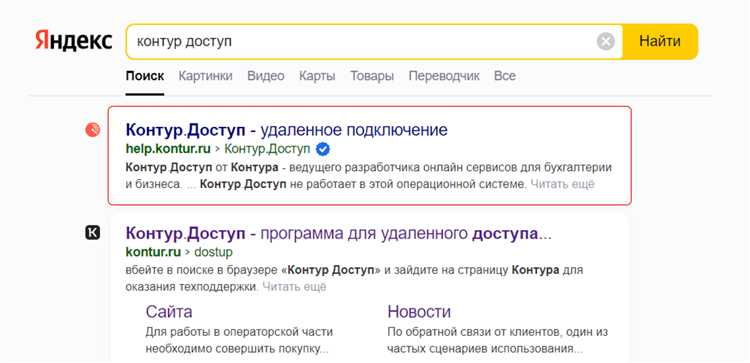Click snippet text 'вбейте в поиске в браузере'
This screenshot has width=750, height=363.
pyautogui.click(x=202, y=270)
